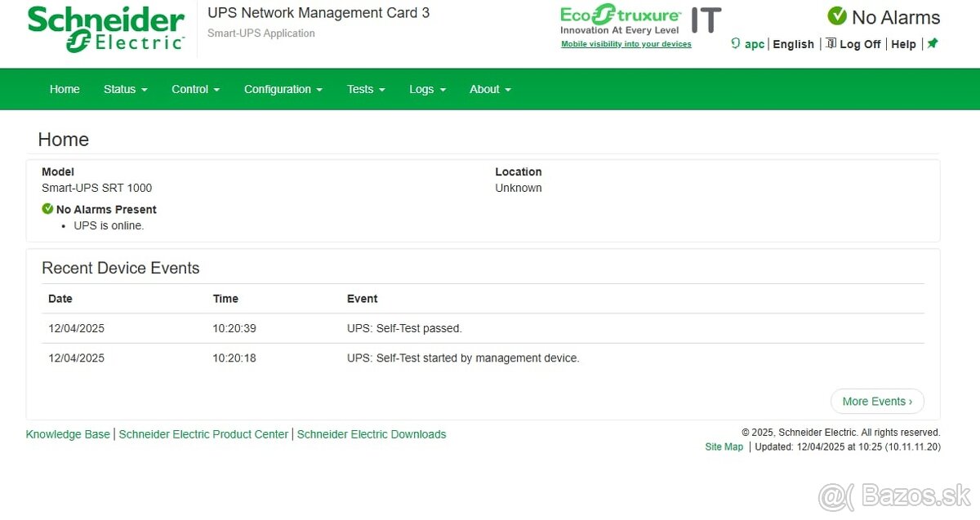Image resolution: width=980 pixels, height=520 pixels.
Task: Click the green No Alarms checkmark icon
Action: (836, 16)
